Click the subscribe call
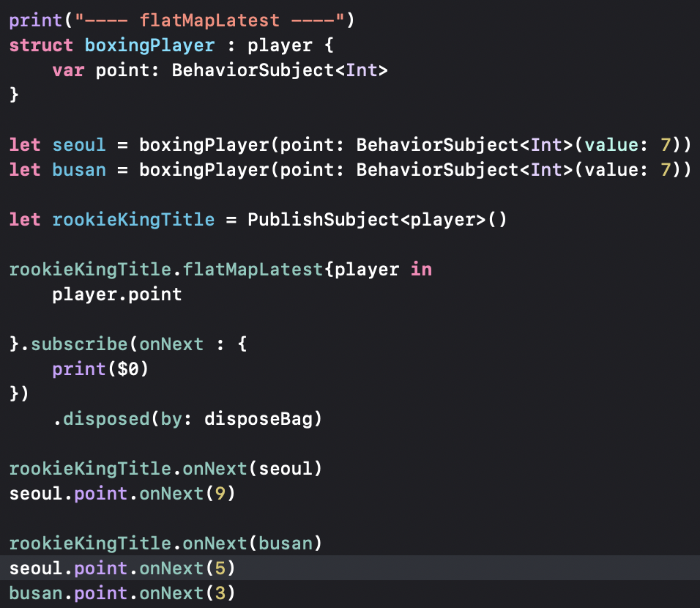 79,344
